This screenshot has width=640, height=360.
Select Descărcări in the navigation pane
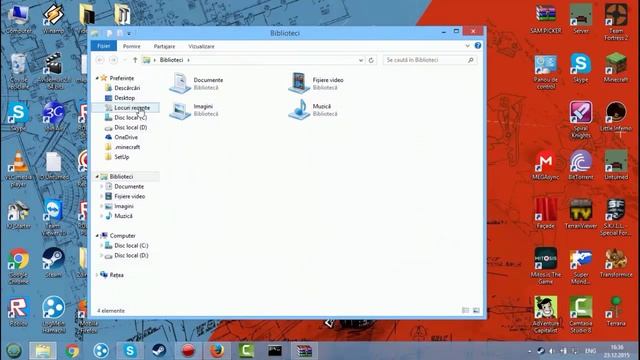click(127, 88)
